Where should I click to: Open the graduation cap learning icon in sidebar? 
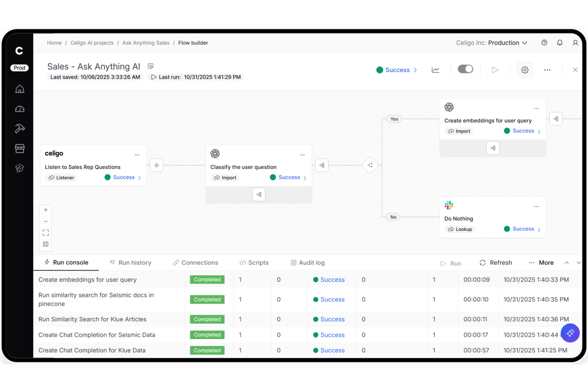(x=19, y=168)
